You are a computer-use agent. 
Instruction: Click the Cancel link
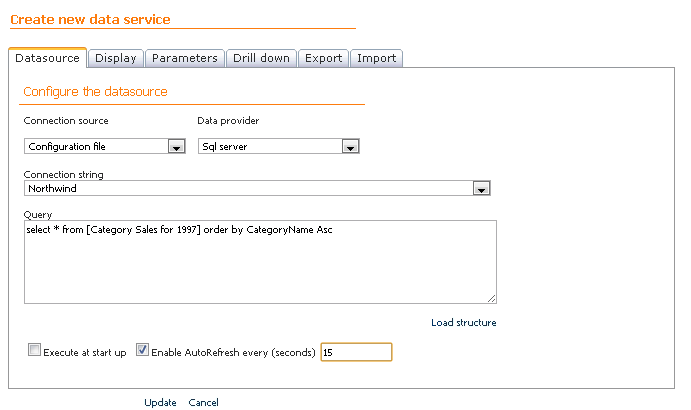coord(203,403)
